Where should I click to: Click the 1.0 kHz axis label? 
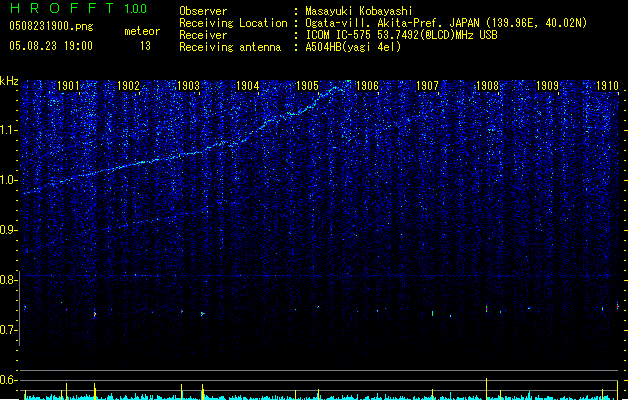[8, 180]
